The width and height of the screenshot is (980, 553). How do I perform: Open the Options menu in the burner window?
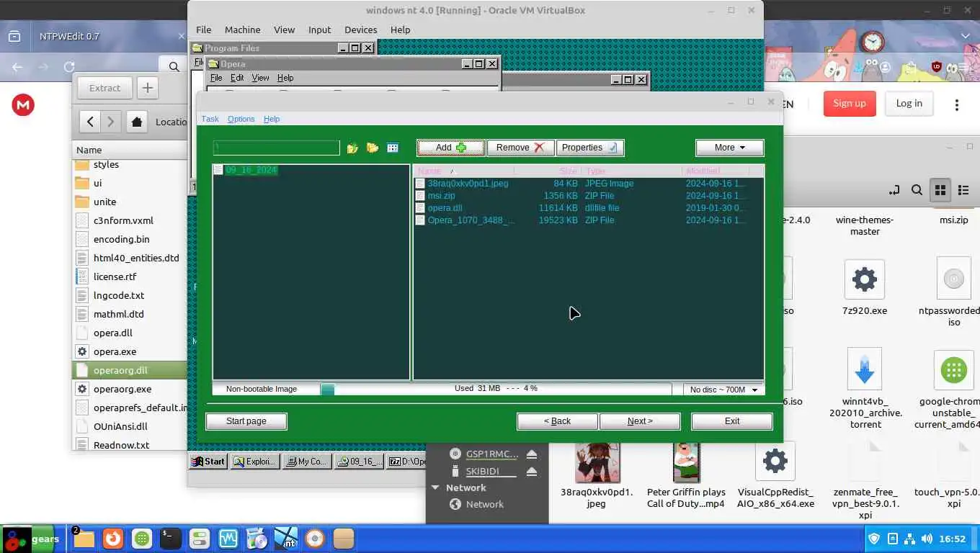pos(241,119)
